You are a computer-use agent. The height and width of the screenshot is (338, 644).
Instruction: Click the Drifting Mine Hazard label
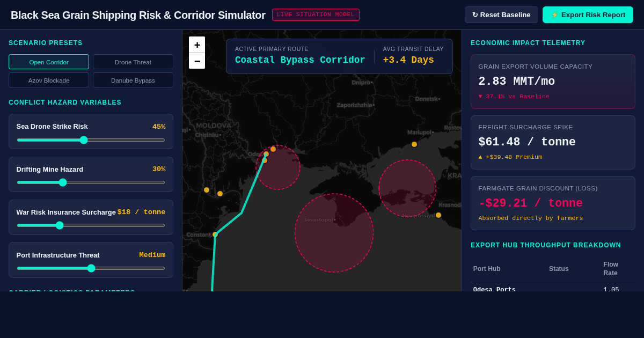50,169
